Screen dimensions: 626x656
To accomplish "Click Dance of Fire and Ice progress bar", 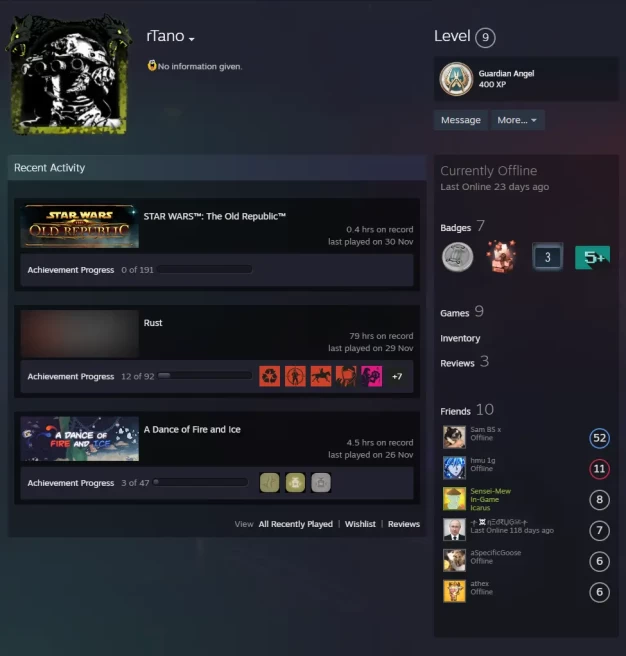I will (200, 482).
